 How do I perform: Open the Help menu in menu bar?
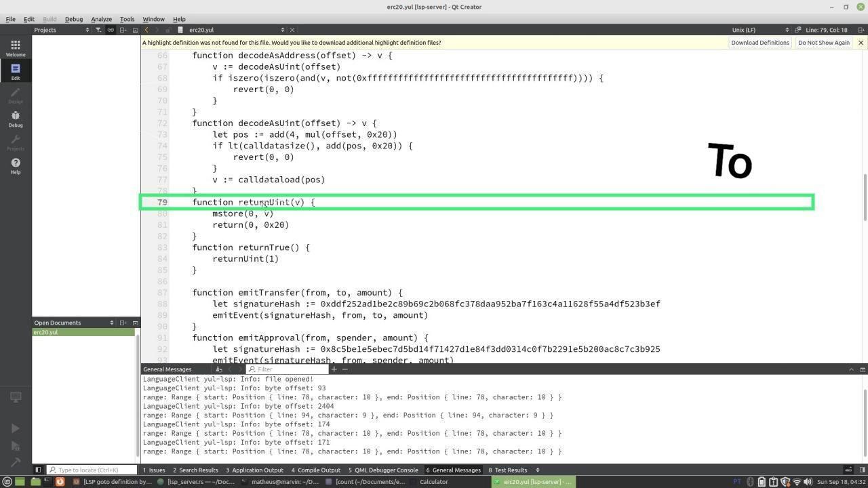(179, 19)
